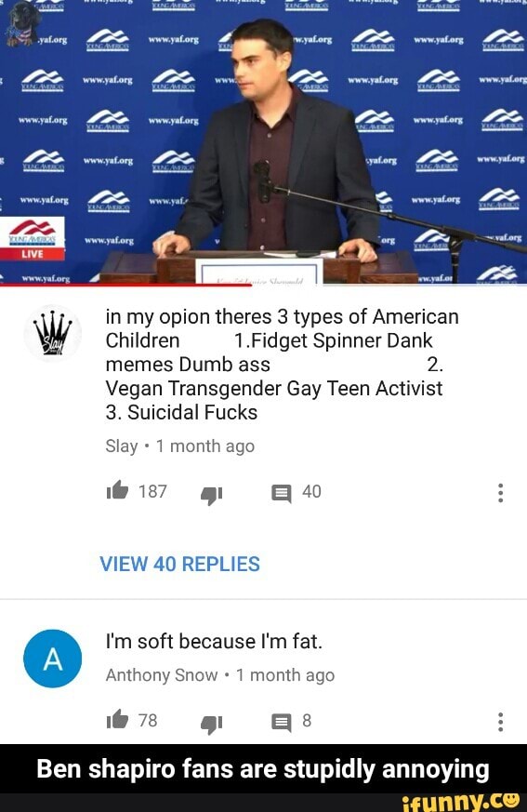
Task: Tap the 'I'm soft because I'm fat.' comment
Action: [214, 641]
